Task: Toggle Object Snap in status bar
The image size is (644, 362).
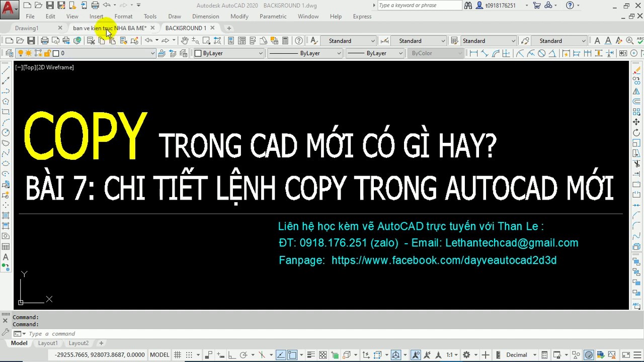Action: pos(292,355)
